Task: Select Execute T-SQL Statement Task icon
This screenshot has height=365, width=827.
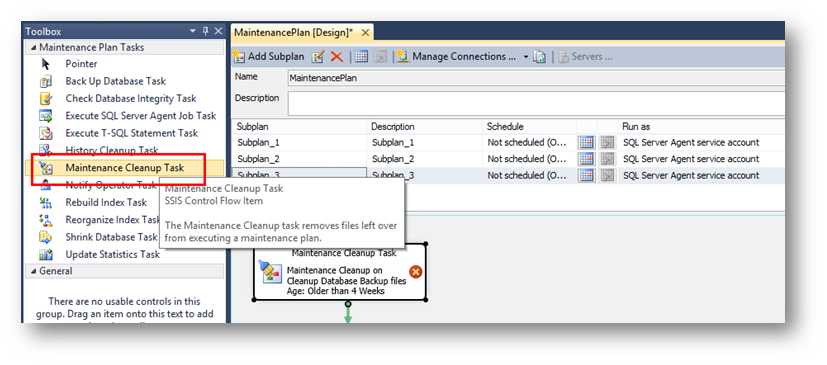Action: (46, 133)
